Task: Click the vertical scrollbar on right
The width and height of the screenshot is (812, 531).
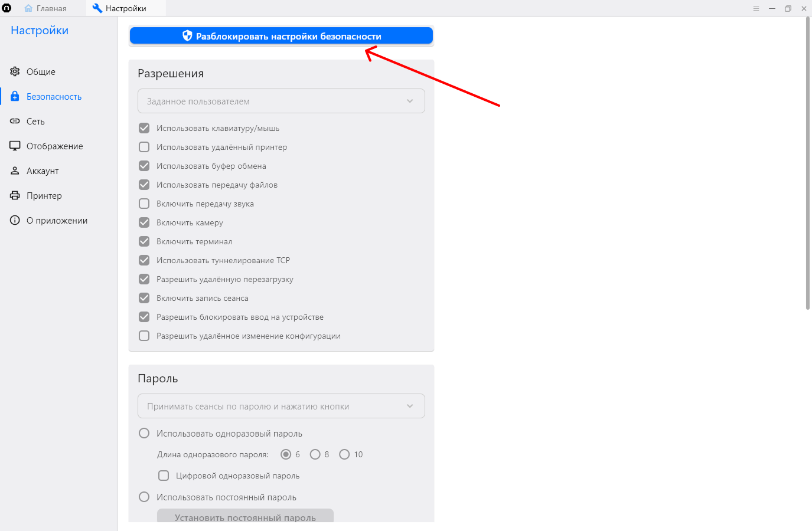Action: pos(808,163)
